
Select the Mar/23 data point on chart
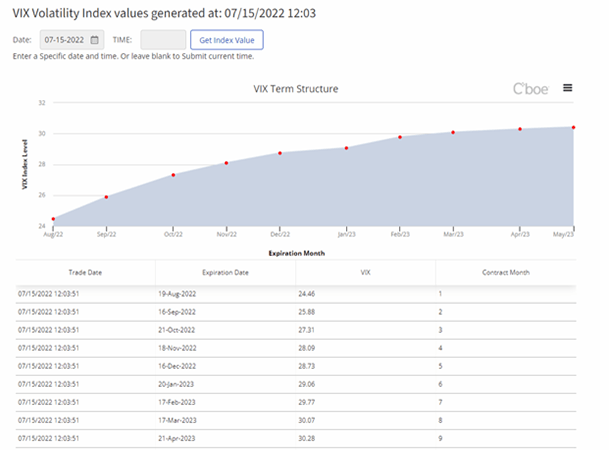[453, 133]
